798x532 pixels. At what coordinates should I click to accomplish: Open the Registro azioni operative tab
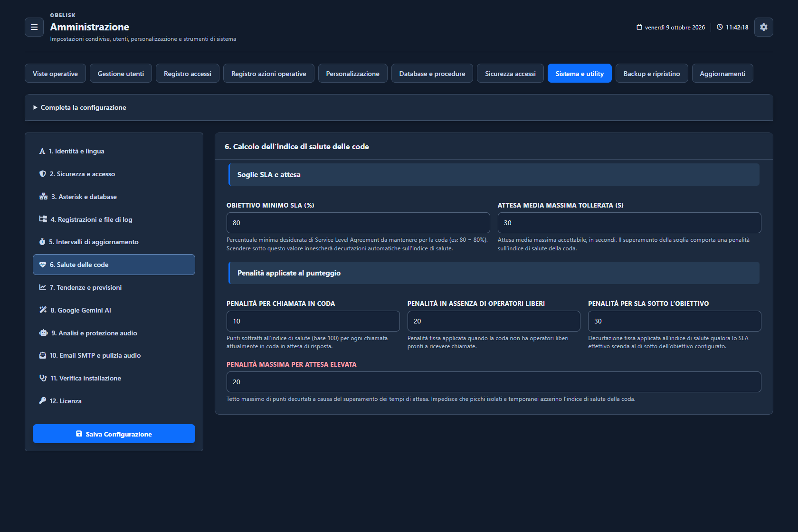(269, 73)
